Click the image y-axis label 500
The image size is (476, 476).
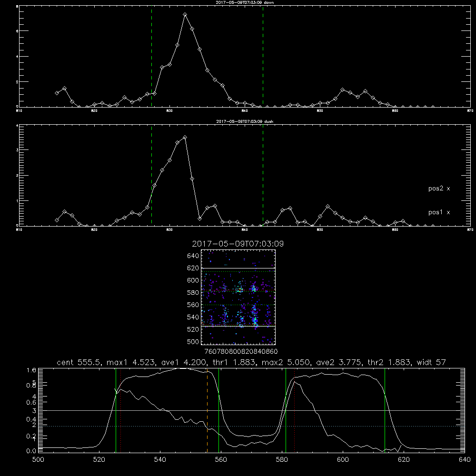[x=193, y=341]
